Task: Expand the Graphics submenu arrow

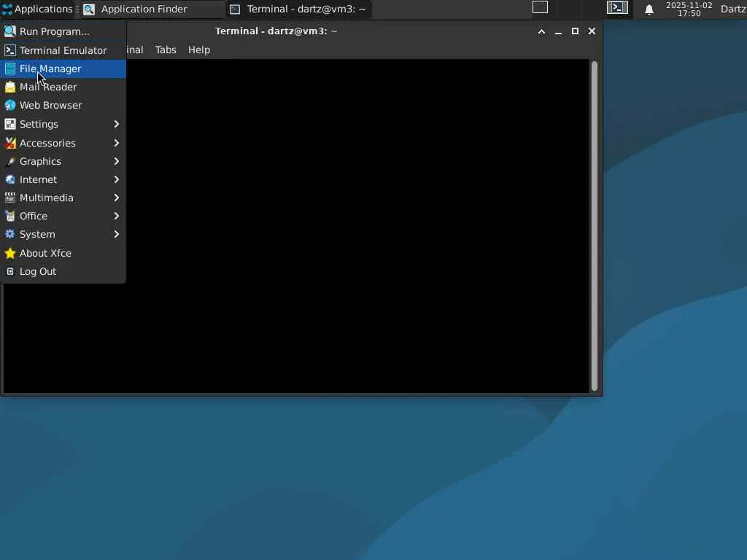Action: (116, 161)
